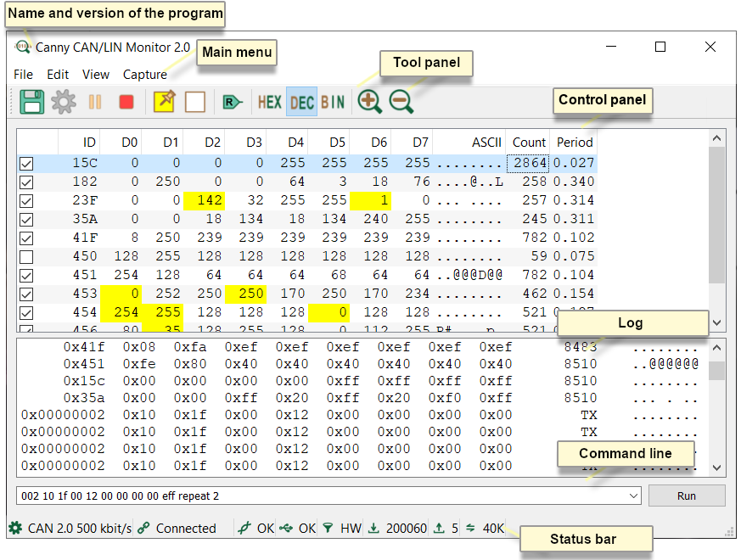The width and height of the screenshot is (741, 560).
Task: Click the D7 column header
Action: 412,143
